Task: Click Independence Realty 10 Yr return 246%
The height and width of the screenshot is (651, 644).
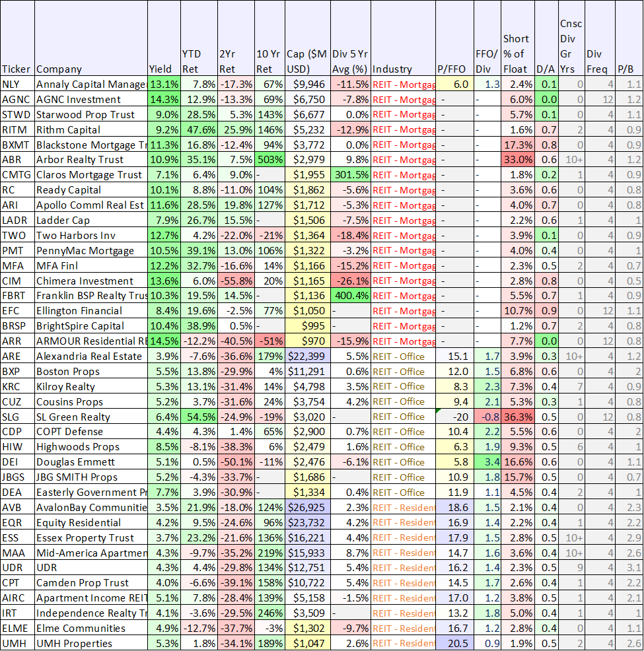Action: 269,613
